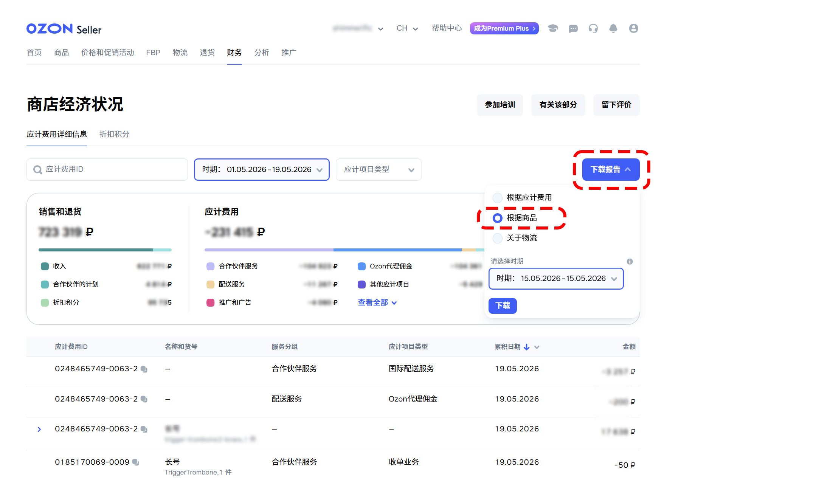Click the -50 ₽ amount
833x504 pixels.
pos(625,465)
